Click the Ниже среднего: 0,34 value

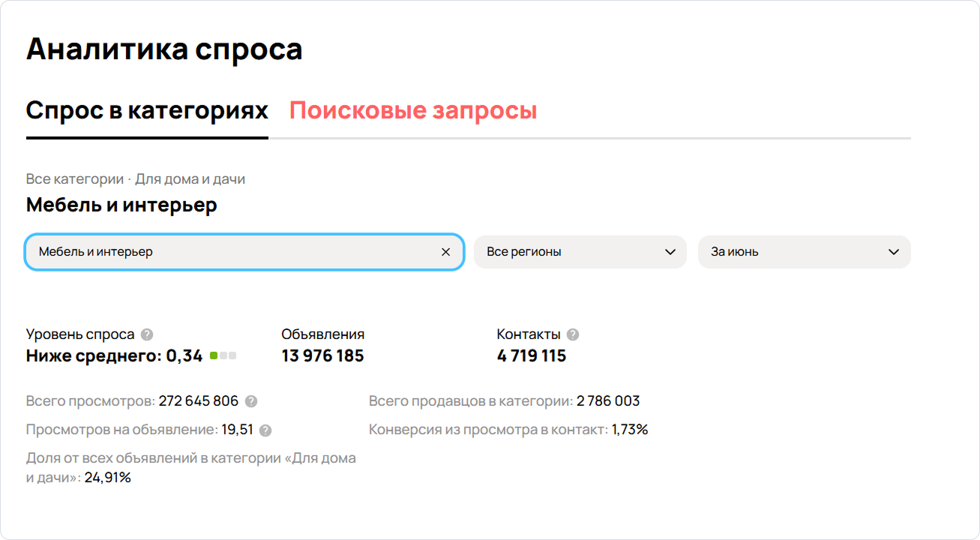tap(114, 355)
